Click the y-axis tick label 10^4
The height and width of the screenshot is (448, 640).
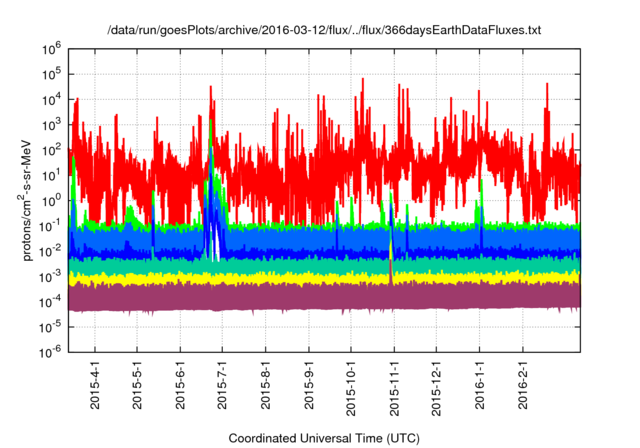[x=51, y=100]
